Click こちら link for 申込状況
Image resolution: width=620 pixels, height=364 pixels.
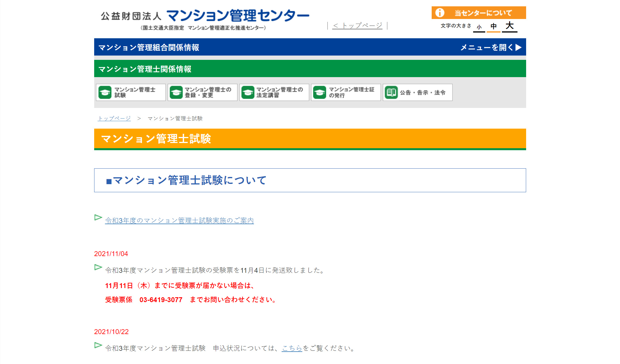tap(291, 348)
